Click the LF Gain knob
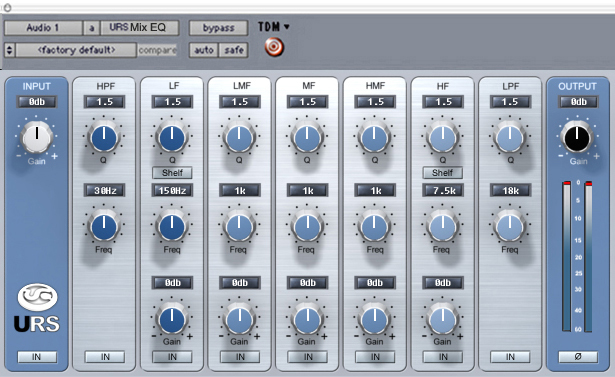Viewport: 615px width, 377px height. [x=172, y=320]
